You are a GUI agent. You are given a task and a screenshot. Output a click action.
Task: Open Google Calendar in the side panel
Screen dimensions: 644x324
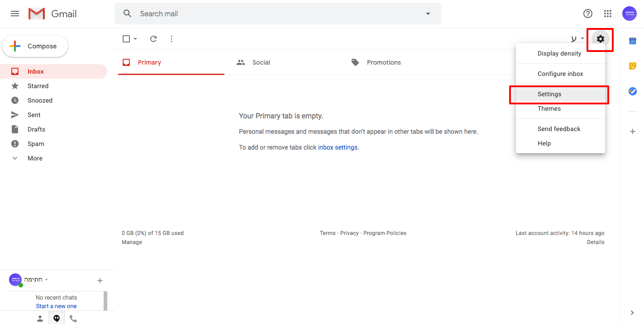(632, 41)
